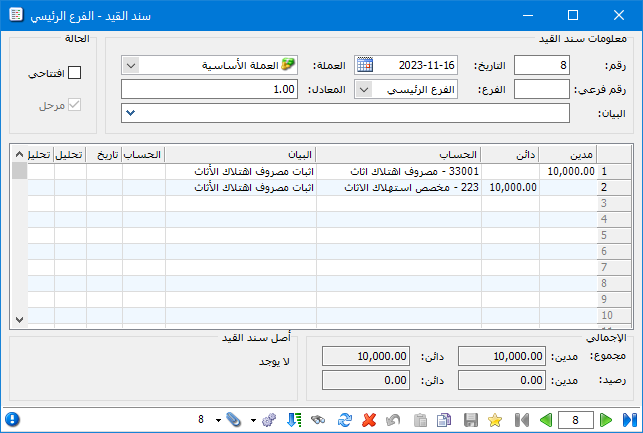Click row header number 1
This screenshot has height=433, width=643.
pyautogui.click(x=614, y=171)
